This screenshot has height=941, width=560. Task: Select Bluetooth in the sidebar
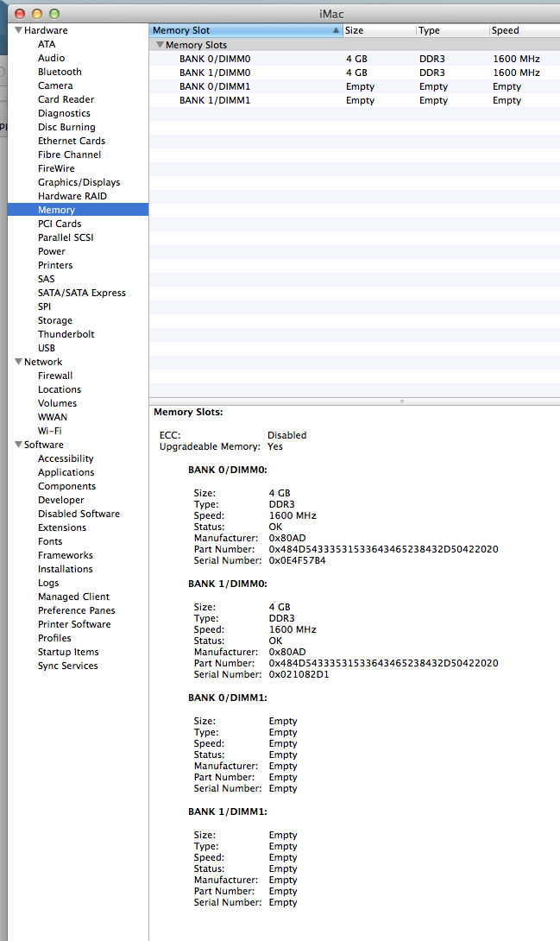[60, 72]
